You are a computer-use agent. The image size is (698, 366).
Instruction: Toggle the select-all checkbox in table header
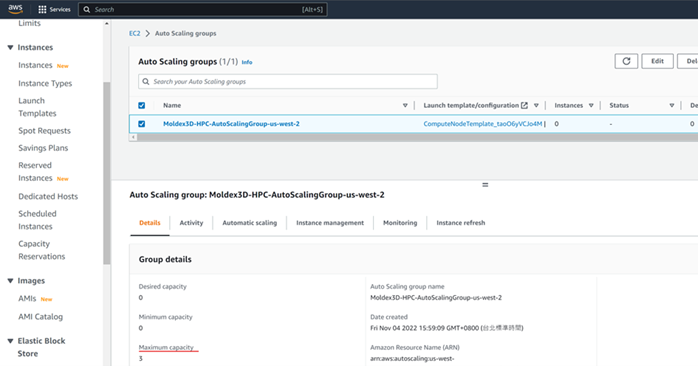(142, 106)
